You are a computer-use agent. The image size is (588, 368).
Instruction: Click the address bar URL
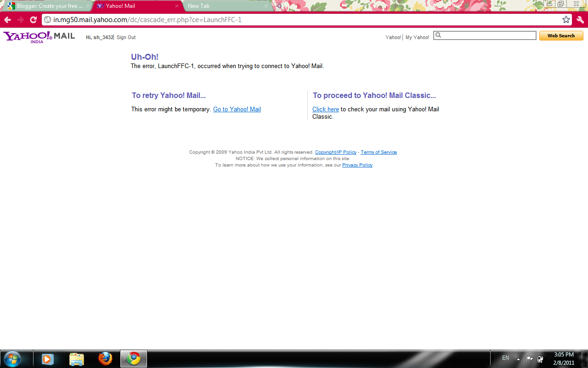pos(147,20)
